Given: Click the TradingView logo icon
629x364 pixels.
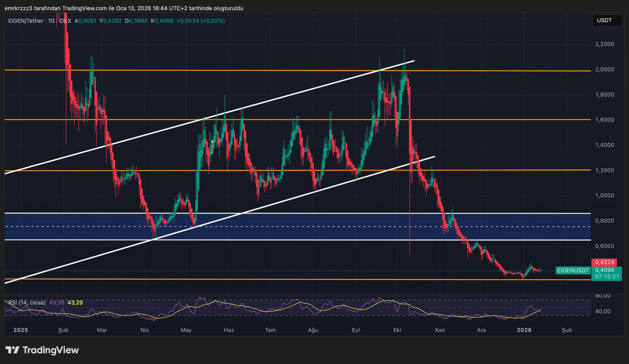Looking at the screenshot, I should click(13, 350).
